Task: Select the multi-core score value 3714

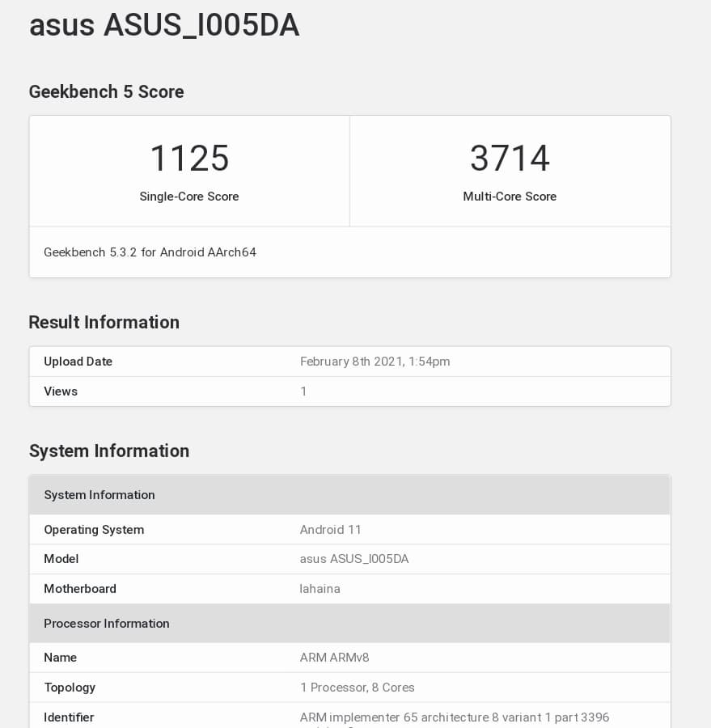Action: (510, 158)
